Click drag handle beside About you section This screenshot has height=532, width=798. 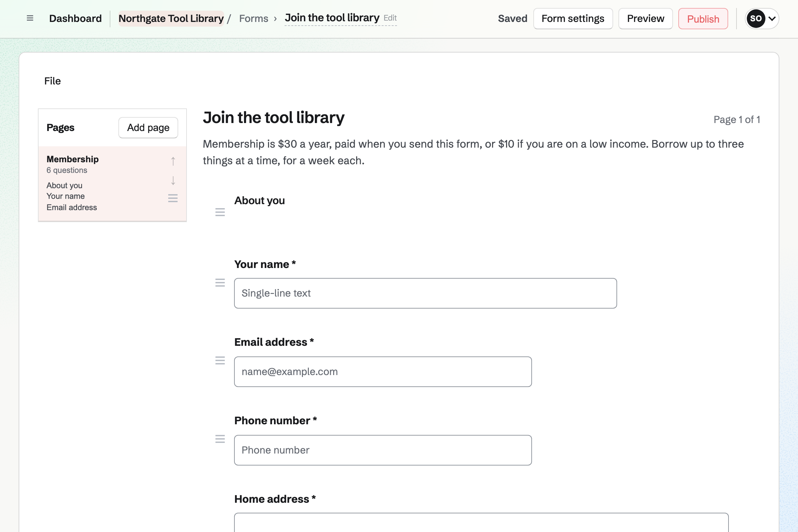click(x=220, y=212)
